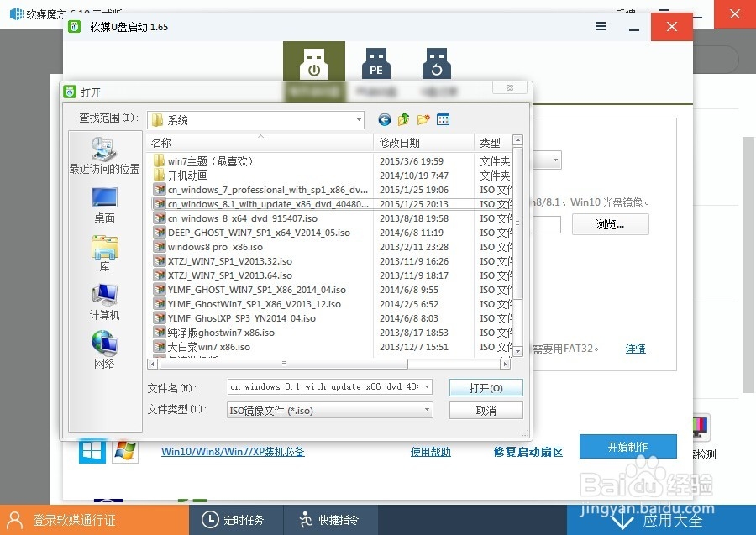Select YLMF_GHOST_WIN7_SP1_X86_2014_04.iso
Viewport: 756px width, 535px height.
coord(256,290)
